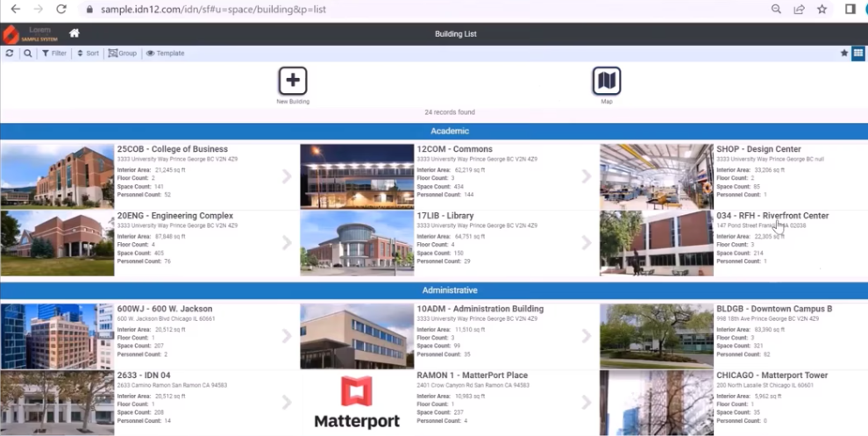Screen dimensions: 868x436
Task: Click the favorites star in the list toolbar
Action: click(x=844, y=54)
